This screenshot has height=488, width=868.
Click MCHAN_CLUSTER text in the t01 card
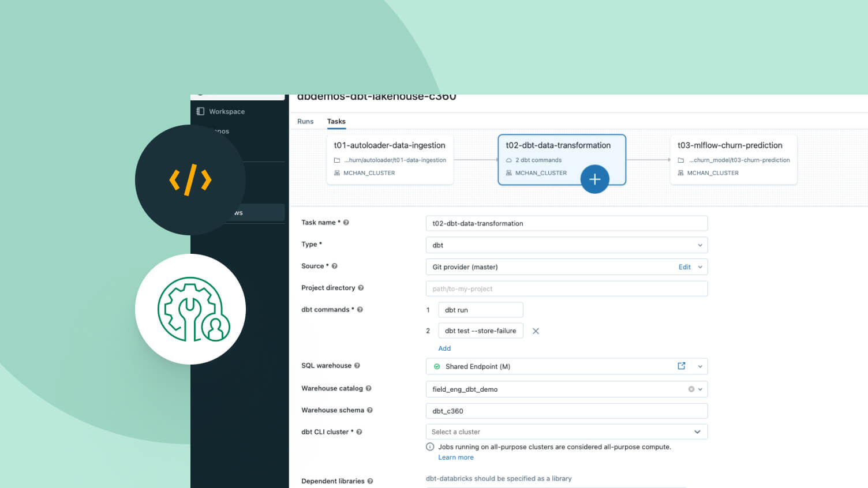pyautogui.click(x=369, y=173)
